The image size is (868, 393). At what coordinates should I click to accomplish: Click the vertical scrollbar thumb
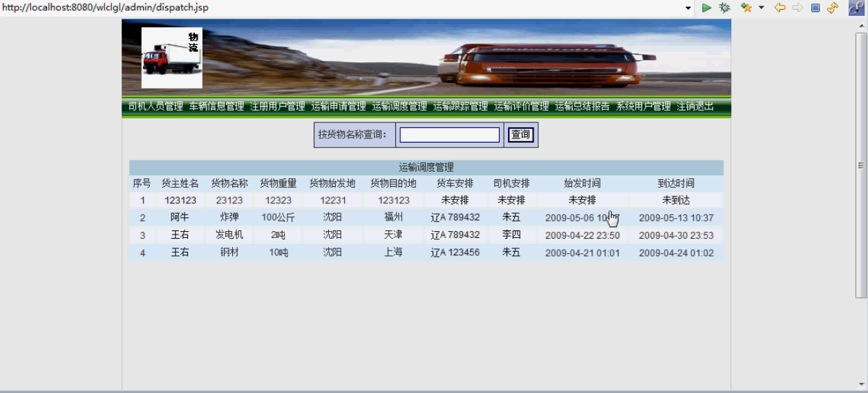pyautogui.click(x=861, y=165)
